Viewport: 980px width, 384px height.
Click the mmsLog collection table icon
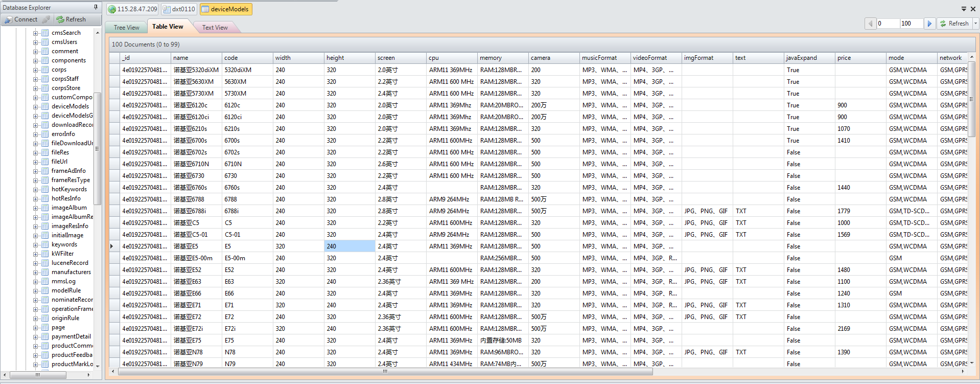[x=45, y=281]
